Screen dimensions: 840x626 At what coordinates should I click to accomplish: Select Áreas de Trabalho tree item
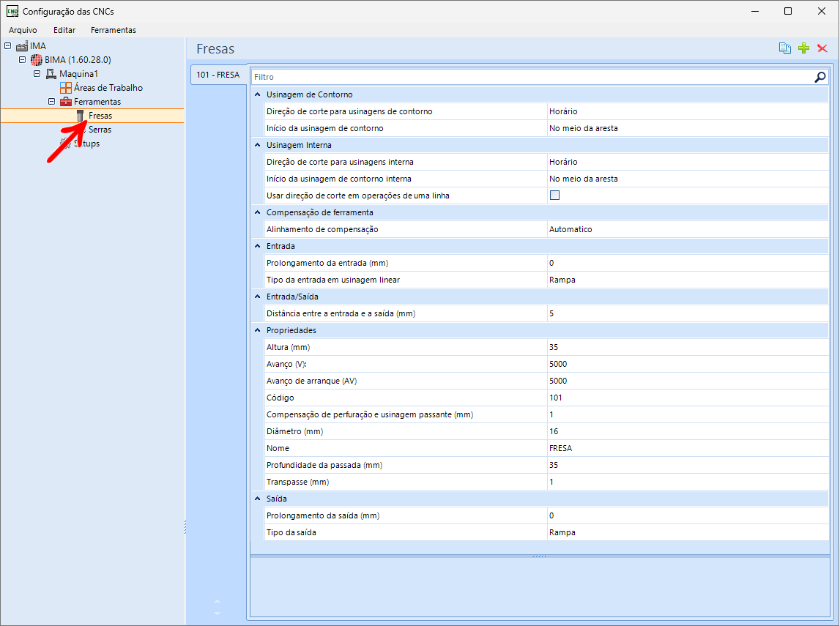108,88
